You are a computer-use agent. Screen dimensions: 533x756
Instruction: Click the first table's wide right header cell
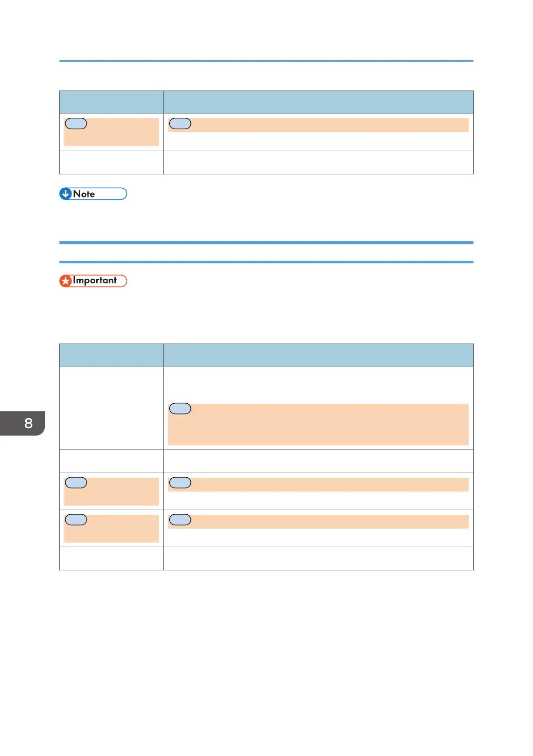(318, 102)
